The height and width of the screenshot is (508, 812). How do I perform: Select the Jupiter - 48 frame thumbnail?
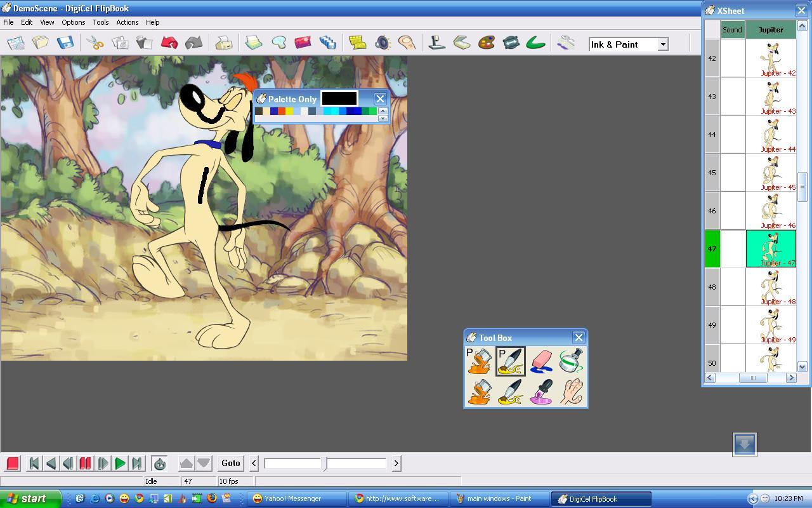tap(771, 287)
